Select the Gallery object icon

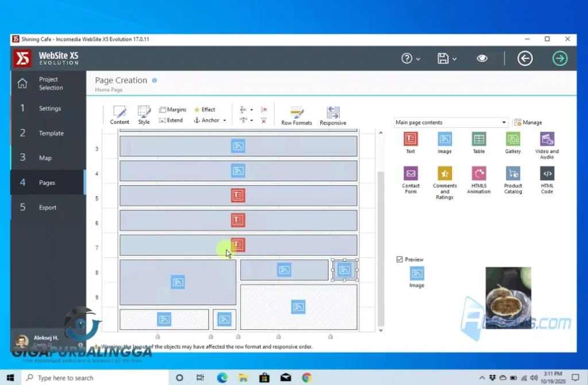coord(513,139)
